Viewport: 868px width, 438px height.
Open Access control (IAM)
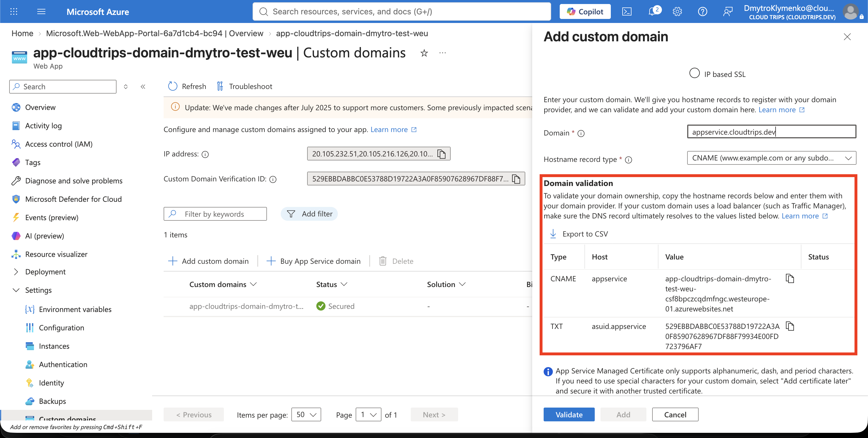point(59,144)
